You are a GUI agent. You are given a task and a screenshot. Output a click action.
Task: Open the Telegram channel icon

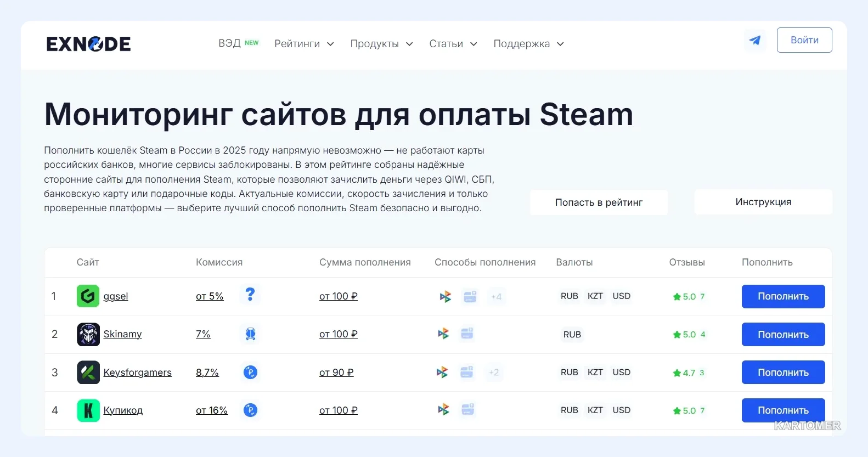tap(755, 40)
